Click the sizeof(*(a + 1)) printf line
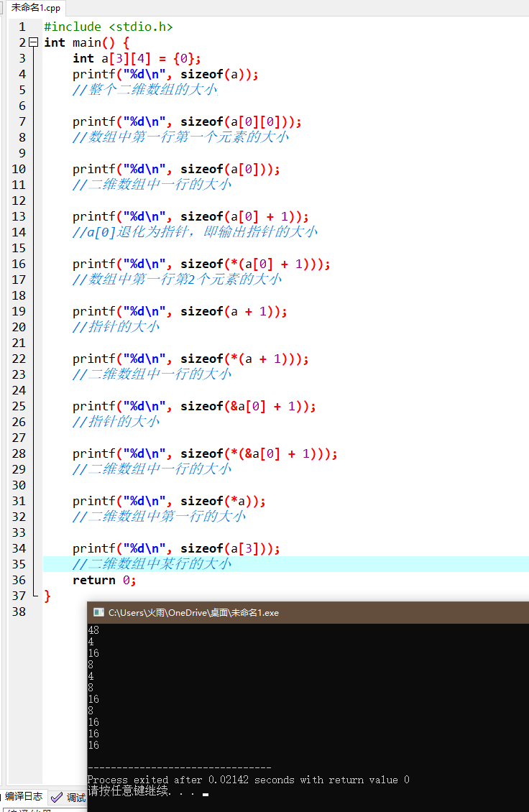The height and width of the screenshot is (812, 529). coord(190,359)
